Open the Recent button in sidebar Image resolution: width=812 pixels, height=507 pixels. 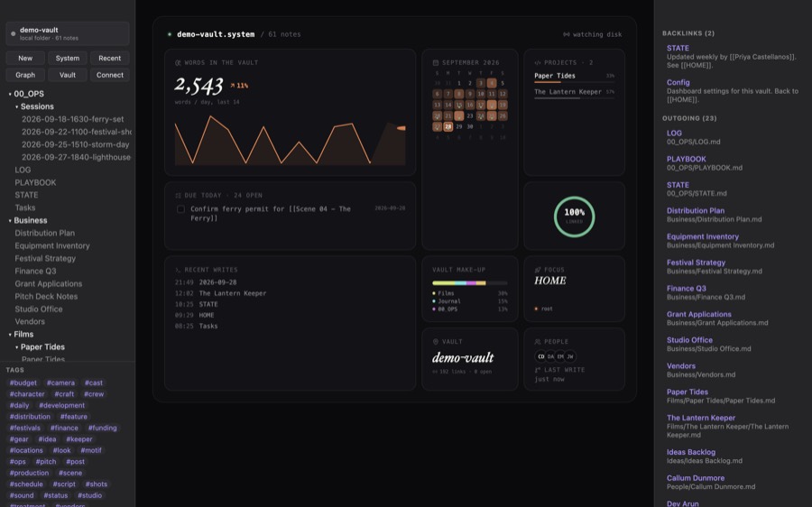[110, 59]
